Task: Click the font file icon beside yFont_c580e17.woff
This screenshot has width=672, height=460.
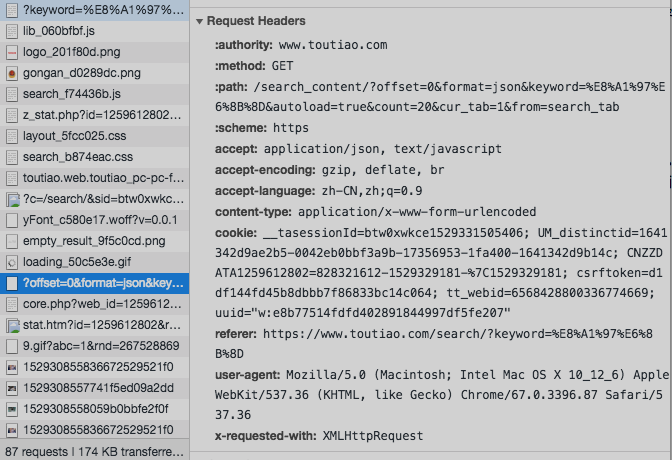Action: tap(12, 220)
